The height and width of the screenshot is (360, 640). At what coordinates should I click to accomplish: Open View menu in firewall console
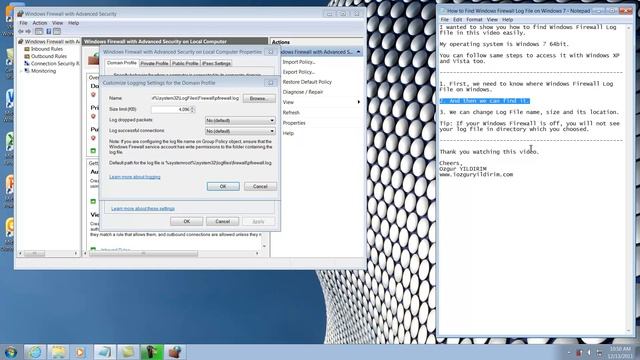click(x=57, y=23)
